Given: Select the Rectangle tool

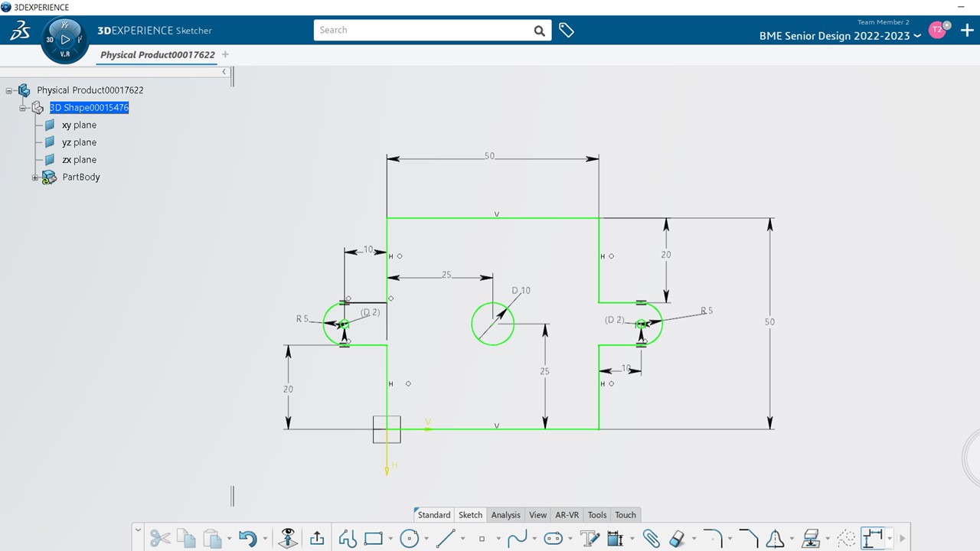Looking at the screenshot, I should [x=373, y=538].
